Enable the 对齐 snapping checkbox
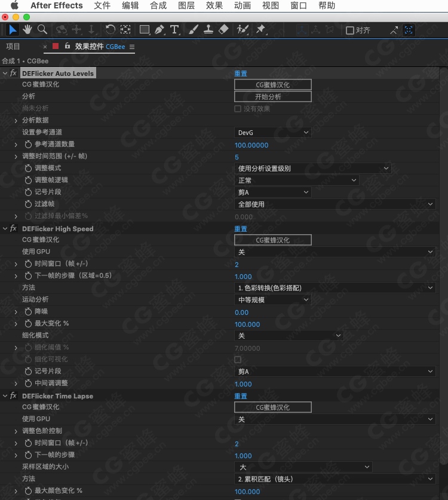Viewport: 448px width, 500px height. (x=350, y=30)
